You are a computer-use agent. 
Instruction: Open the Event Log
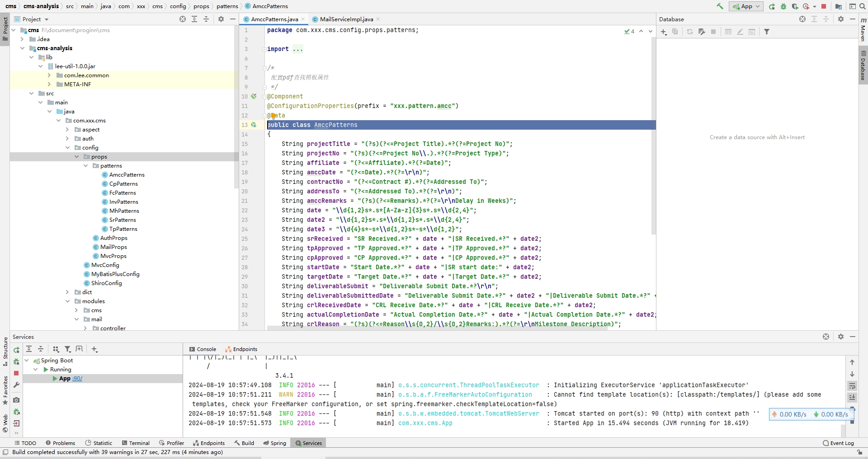pos(839,443)
